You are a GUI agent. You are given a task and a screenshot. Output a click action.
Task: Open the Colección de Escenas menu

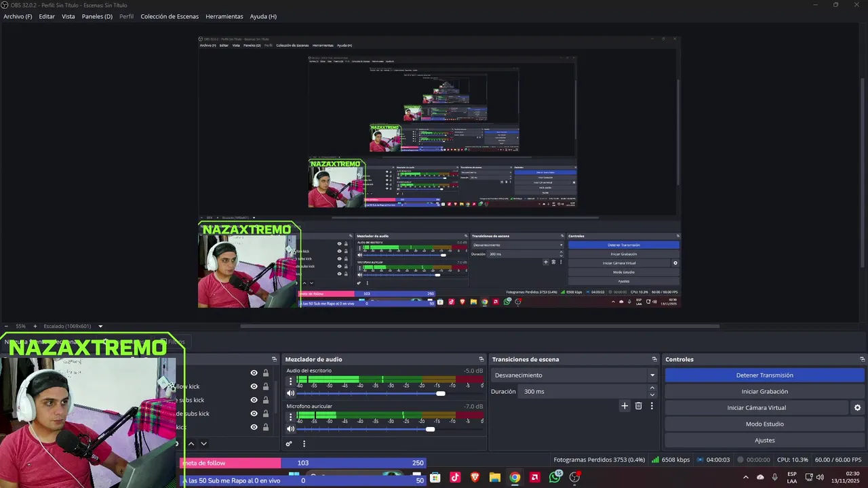pyautogui.click(x=170, y=16)
